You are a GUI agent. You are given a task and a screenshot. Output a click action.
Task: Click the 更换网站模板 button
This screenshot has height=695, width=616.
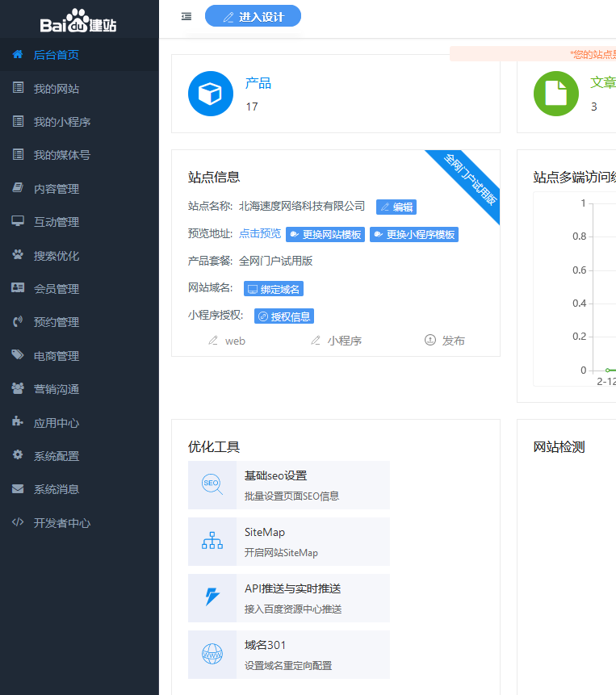(x=325, y=235)
